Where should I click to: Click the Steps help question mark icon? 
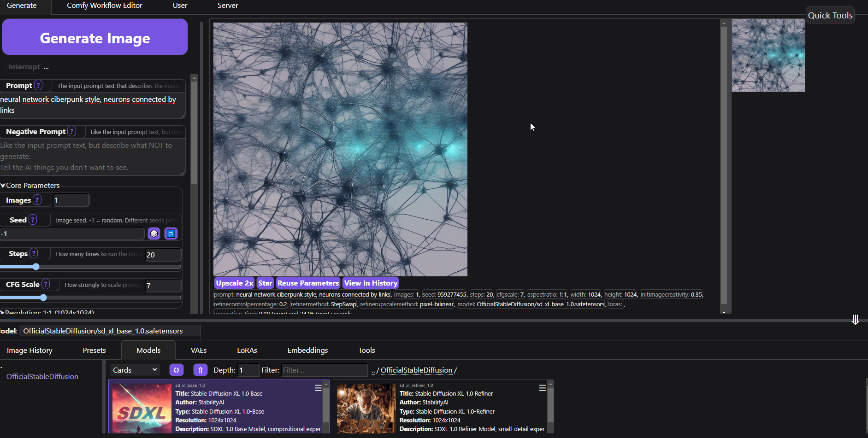coord(34,254)
